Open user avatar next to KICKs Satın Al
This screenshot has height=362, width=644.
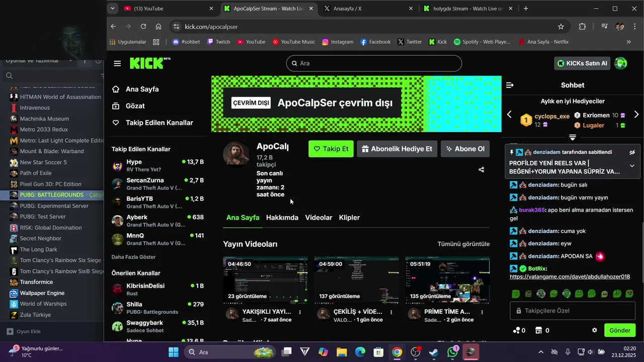click(621, 63)
